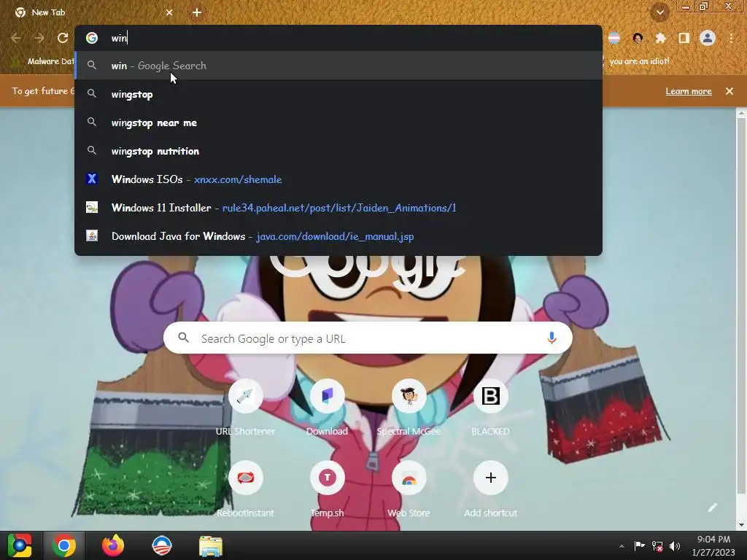Show hidden tray icons arrow
747x560 pixels.
click(622, 546)
